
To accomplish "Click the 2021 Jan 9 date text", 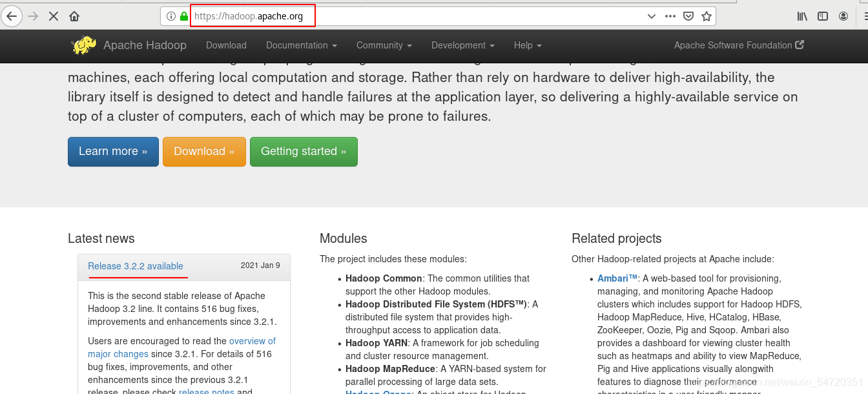I will point(260,265).
